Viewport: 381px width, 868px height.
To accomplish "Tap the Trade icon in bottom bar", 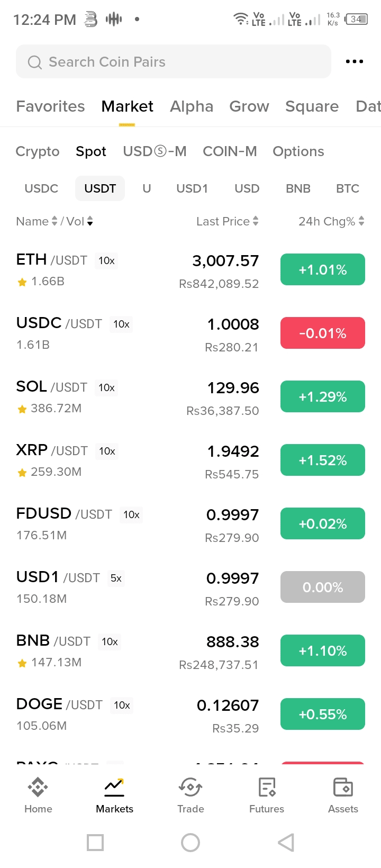I will (190, 788).
